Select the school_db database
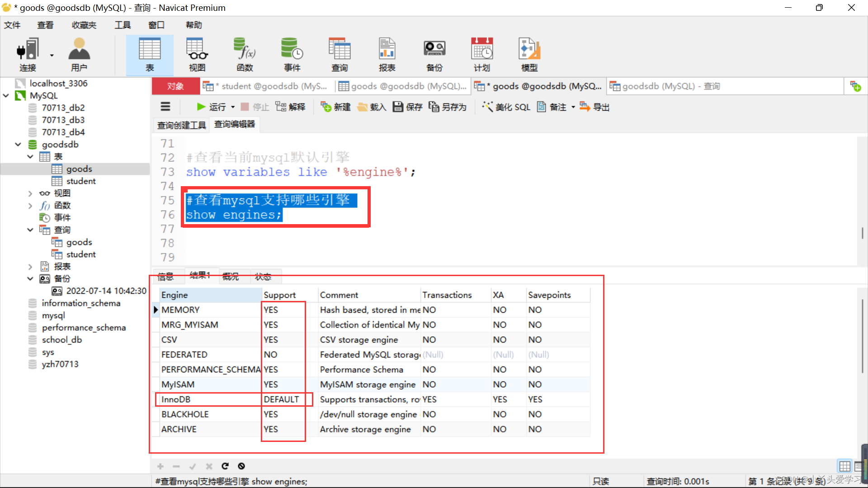This screenshot has height=488, width=868. (62, 339)
